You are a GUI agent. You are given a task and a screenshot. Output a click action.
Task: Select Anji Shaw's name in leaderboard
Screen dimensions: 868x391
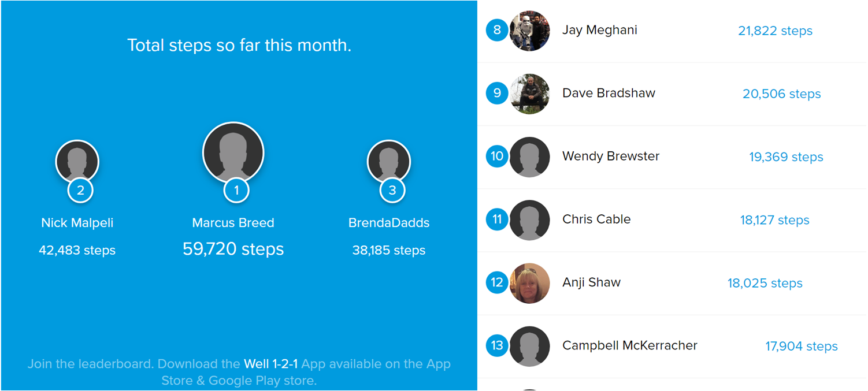click(x=592, y=282)
